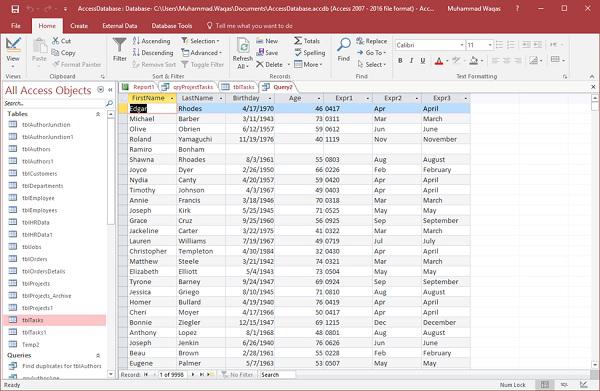This screenshot has width=600, height=391.
Task: Go to the next record
Action: click(x=193, y=375)
